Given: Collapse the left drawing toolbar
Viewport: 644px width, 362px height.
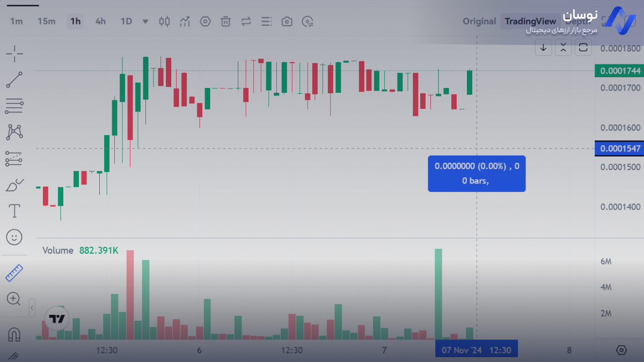Looking at the screenshot, I should point(32,308).
